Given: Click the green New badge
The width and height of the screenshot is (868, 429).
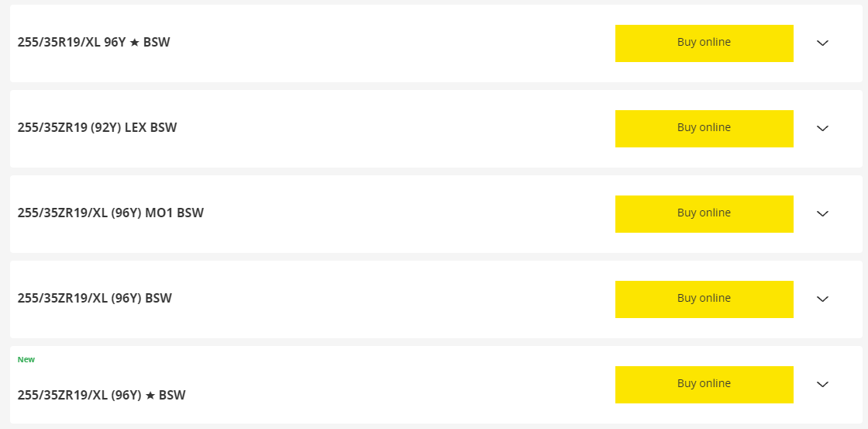Looking at the screenshot, I should coord(26,360).
